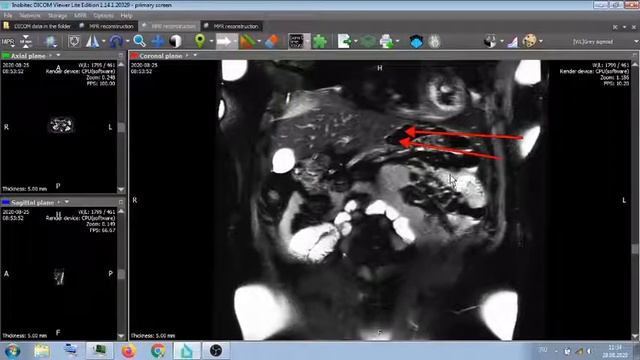The width and height of the screenshot is (640, 360).
Task: Maximize the Axial plane panel
Action: (120, 55)
